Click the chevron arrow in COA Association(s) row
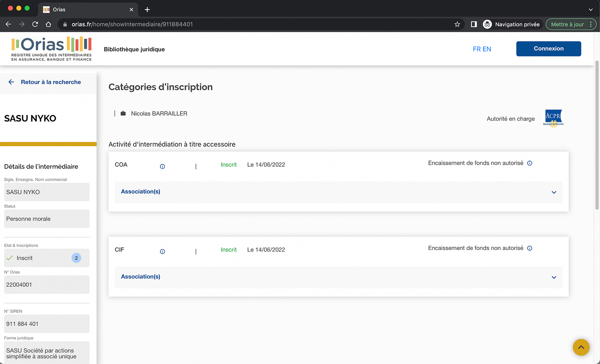This screenshot has width=600, height=364. click(x=554, y=192)
